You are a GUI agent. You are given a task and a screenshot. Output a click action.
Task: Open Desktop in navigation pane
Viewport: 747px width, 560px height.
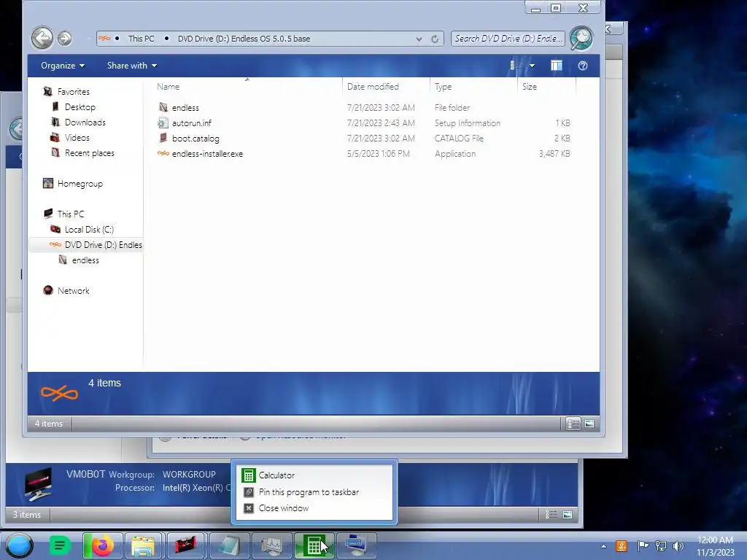pos(80,107)
